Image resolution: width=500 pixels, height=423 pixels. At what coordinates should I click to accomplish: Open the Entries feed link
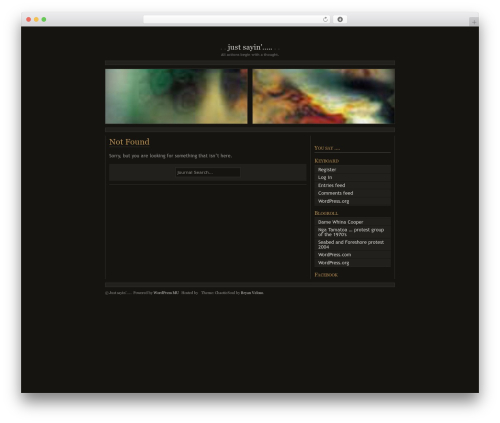pyautogui.click(x=331, y=185)
